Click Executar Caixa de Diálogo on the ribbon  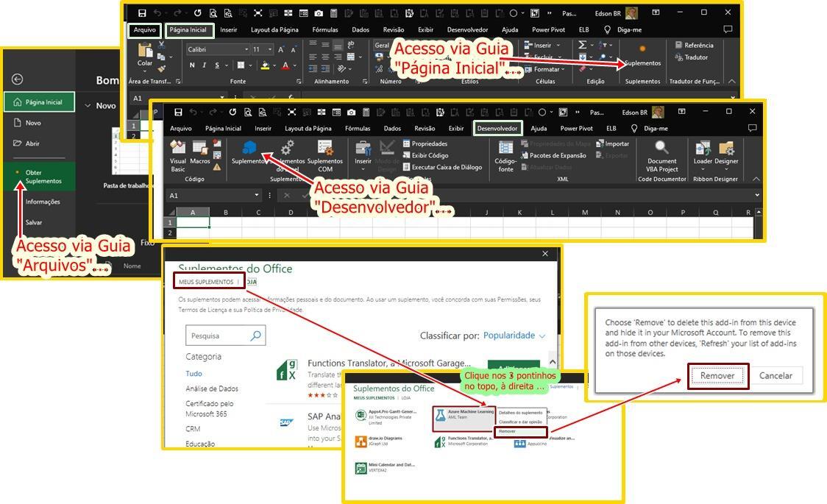442,167
